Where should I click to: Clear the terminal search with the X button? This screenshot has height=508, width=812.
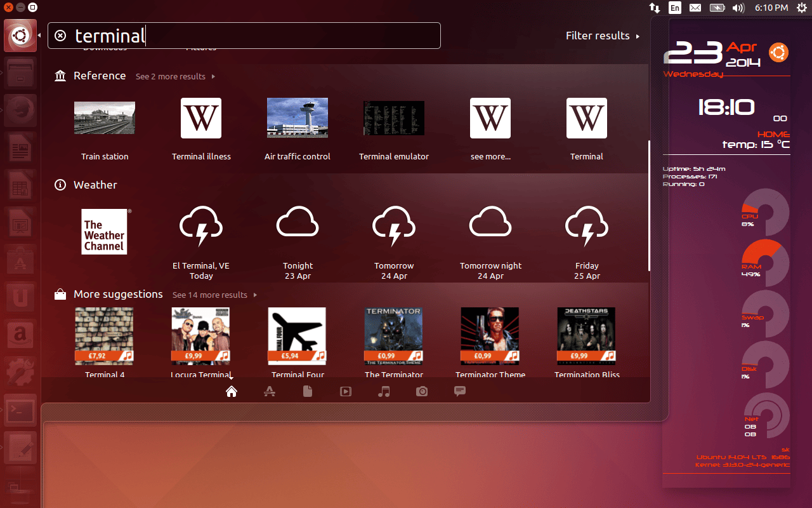[60, 36]
